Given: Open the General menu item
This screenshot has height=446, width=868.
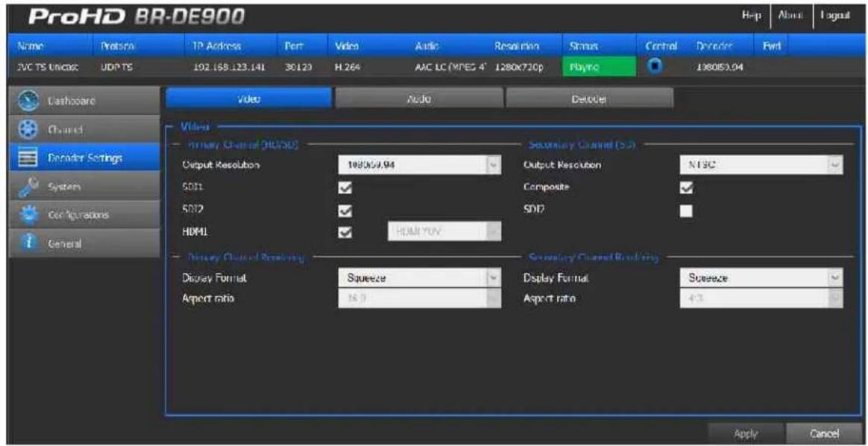Looking at the screenshot, I should click(x=84, y=243).
